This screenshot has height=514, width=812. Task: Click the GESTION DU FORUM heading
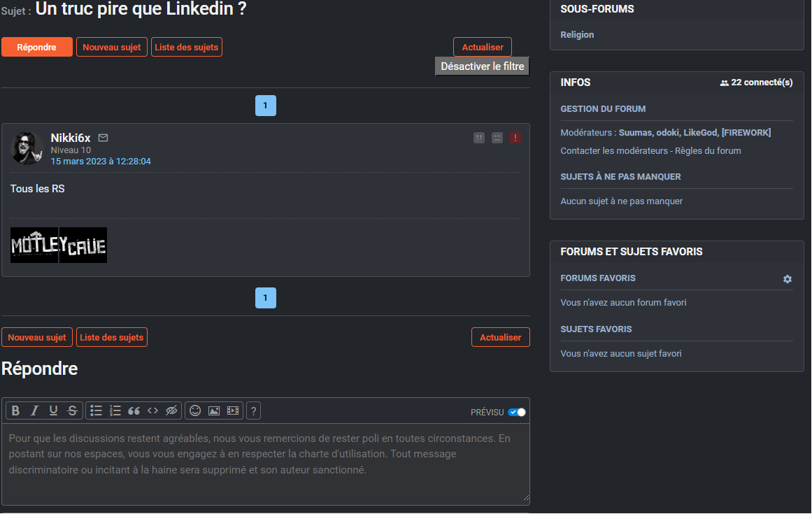coord(603,109)
